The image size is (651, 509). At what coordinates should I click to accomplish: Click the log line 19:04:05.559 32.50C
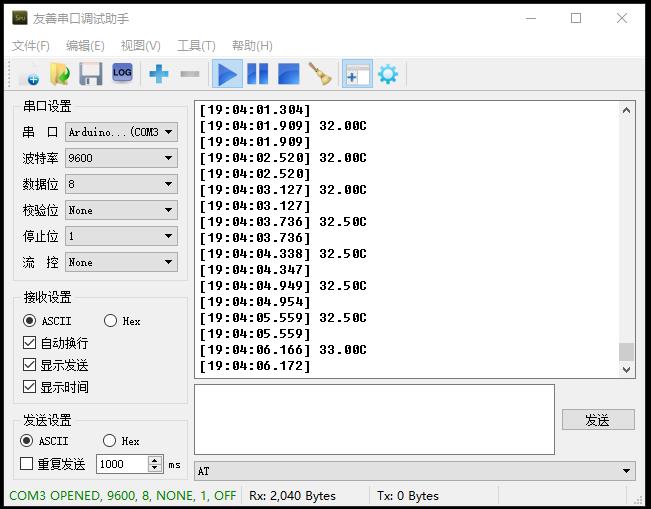pos(283,318)
